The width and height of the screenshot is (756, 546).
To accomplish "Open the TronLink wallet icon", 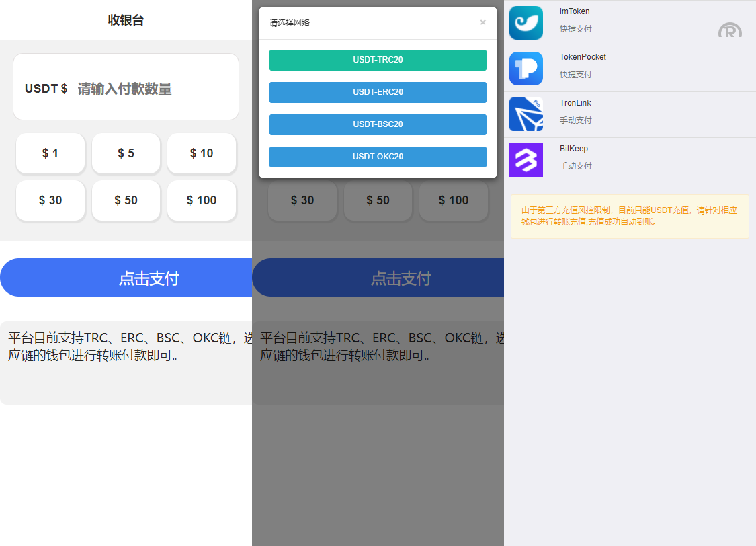I will pos(526,114).
